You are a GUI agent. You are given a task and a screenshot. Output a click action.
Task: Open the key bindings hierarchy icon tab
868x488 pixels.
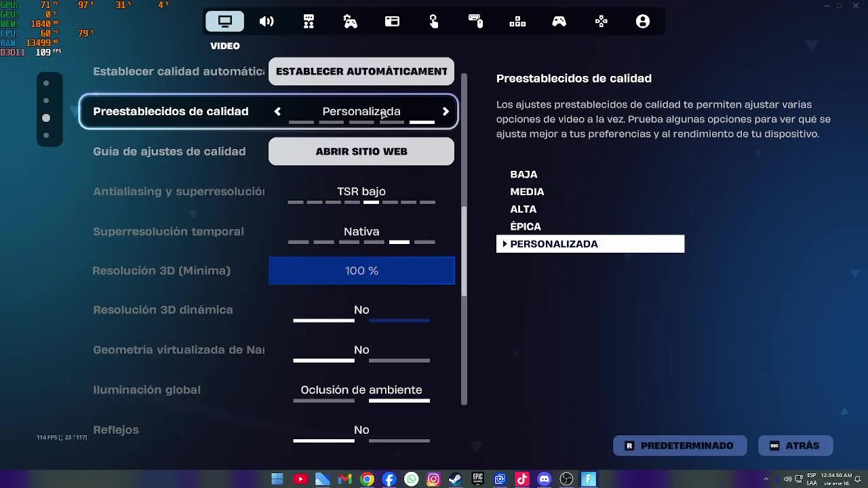point(517,22)
